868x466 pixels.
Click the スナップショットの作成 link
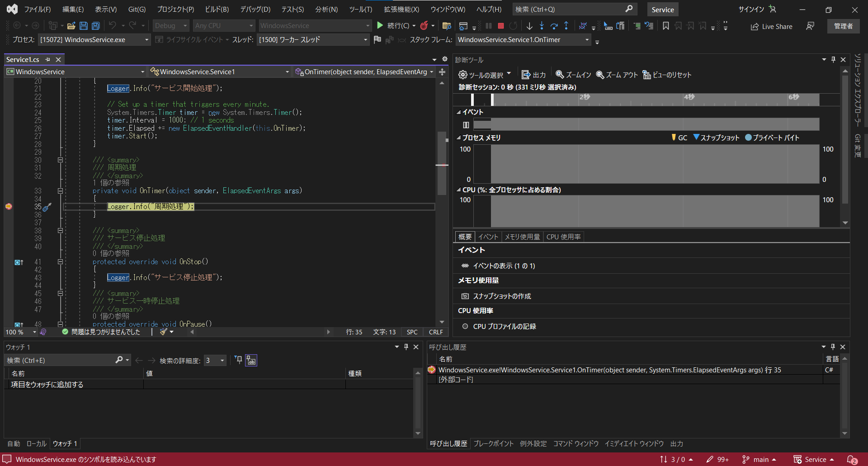tap(502, 296)
